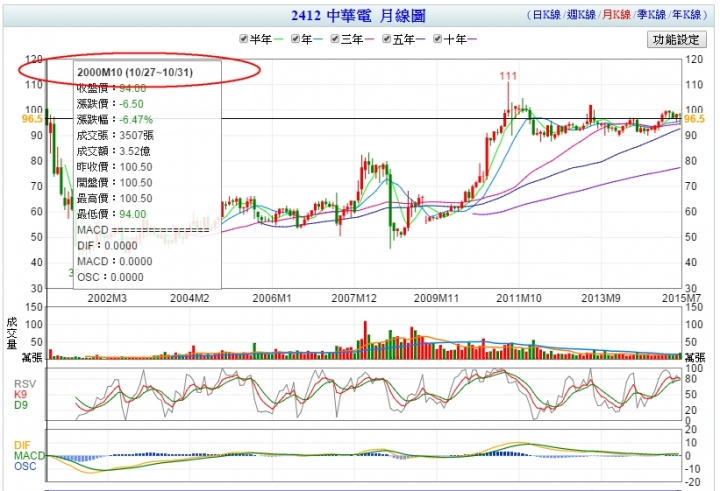Click the 成交額 3.52億 tooltip row
The height and width of the screenshot is (491, 720).
pyautogui.click(x=113, y=151)
